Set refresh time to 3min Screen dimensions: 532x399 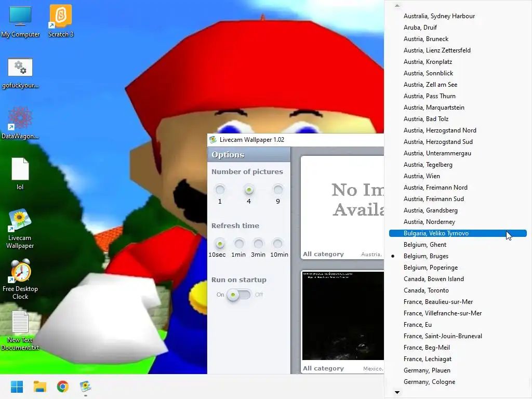click(x=258, y=243)
